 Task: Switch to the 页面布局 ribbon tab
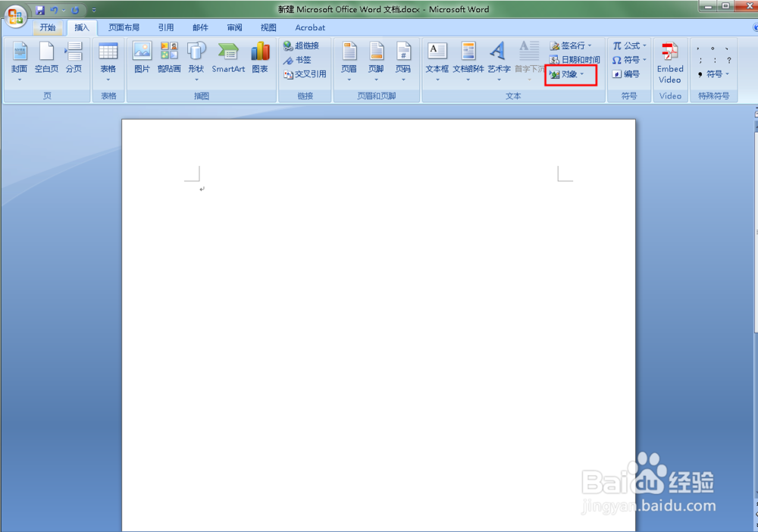[x=124, y=27]
